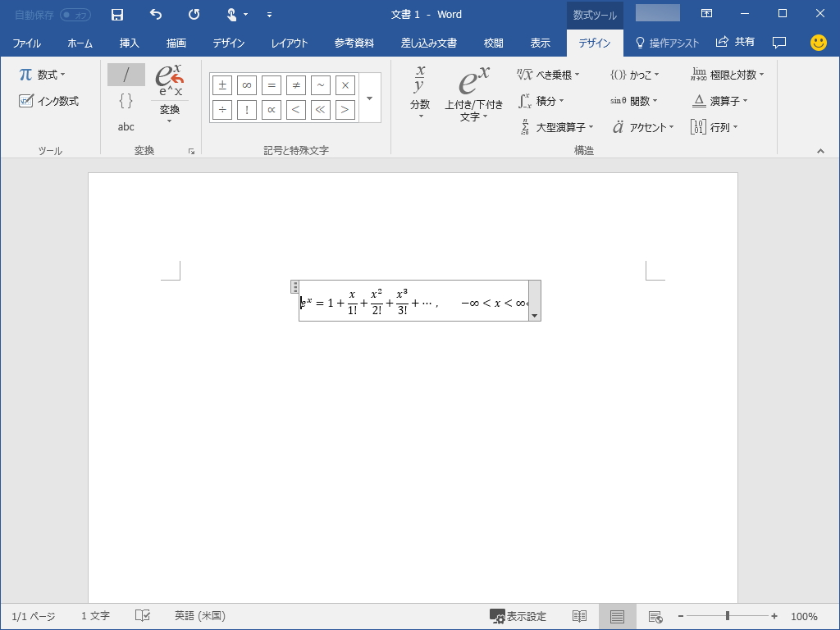Select Print Layout view in the status bar
The width and height of the screenshot is (840, 630).
point(618,615)
